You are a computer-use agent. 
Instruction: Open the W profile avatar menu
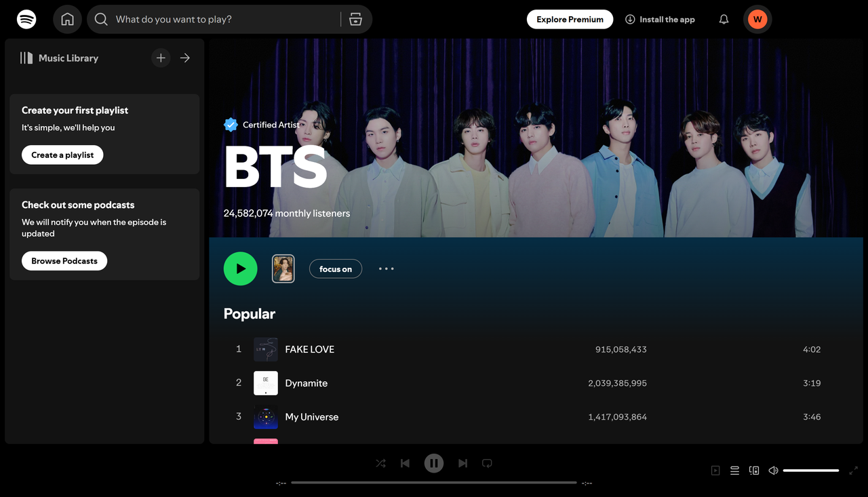[757, 20]
